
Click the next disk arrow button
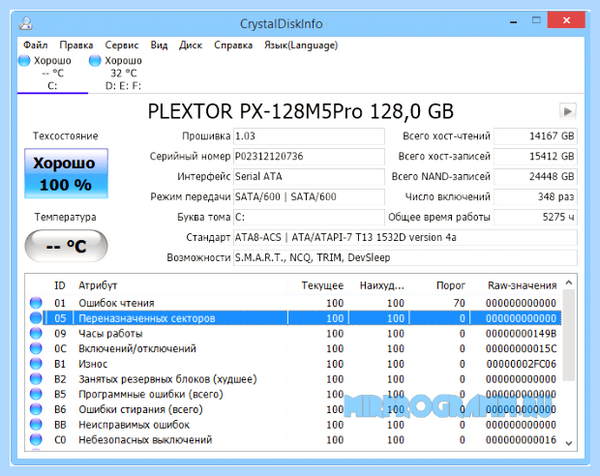pos(567,111)
